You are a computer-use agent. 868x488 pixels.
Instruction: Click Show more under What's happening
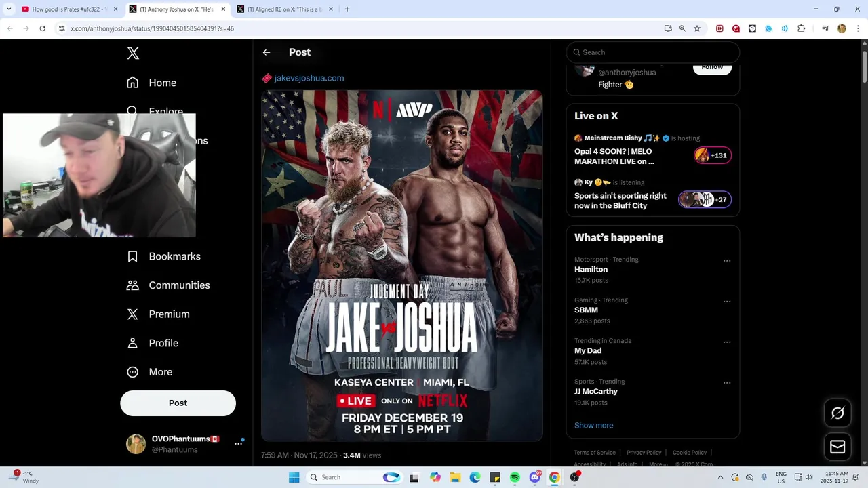(x=594, y=425)
